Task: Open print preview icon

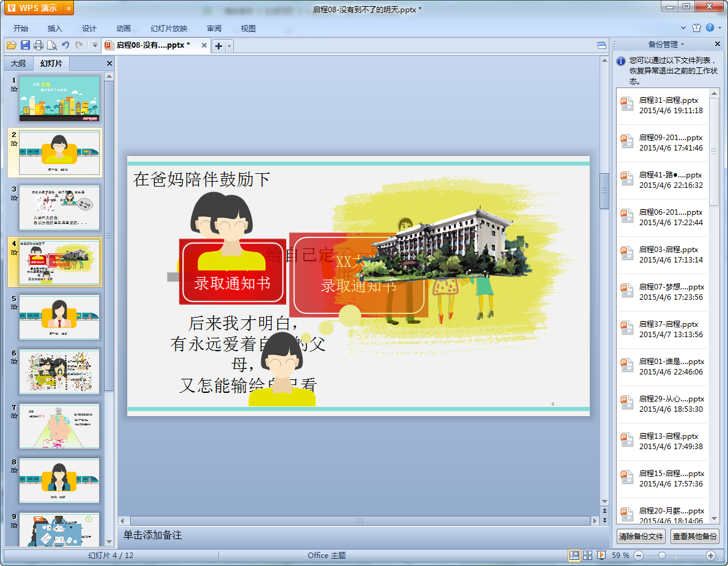Action: [x=52, y=45]
